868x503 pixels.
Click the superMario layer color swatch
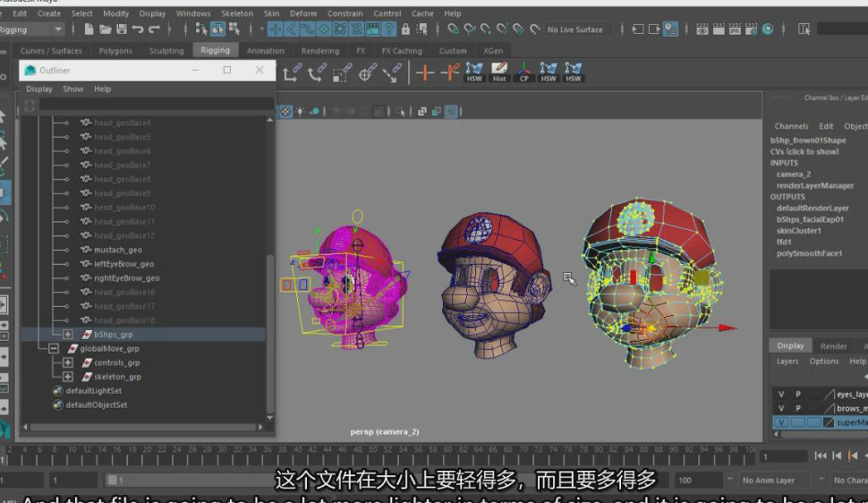829,422
